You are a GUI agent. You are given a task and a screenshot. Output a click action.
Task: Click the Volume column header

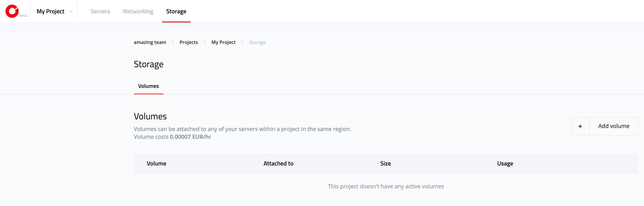pyautogui.click(x=156, y=164)
